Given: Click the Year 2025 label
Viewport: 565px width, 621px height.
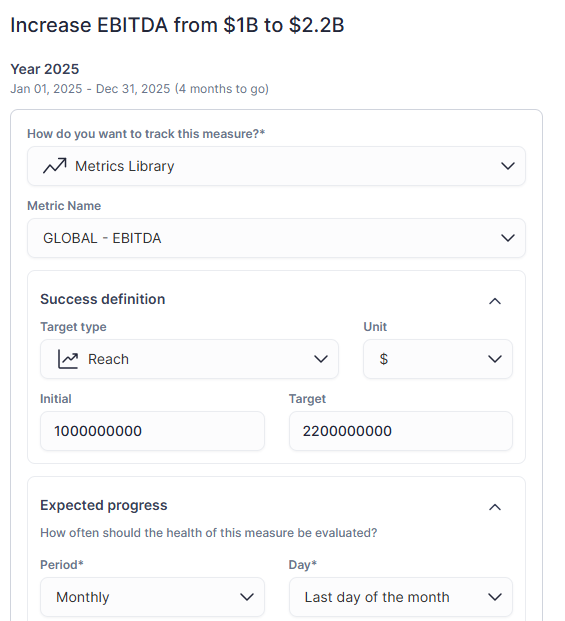Looking at the screenshot, I should (45, 69).
